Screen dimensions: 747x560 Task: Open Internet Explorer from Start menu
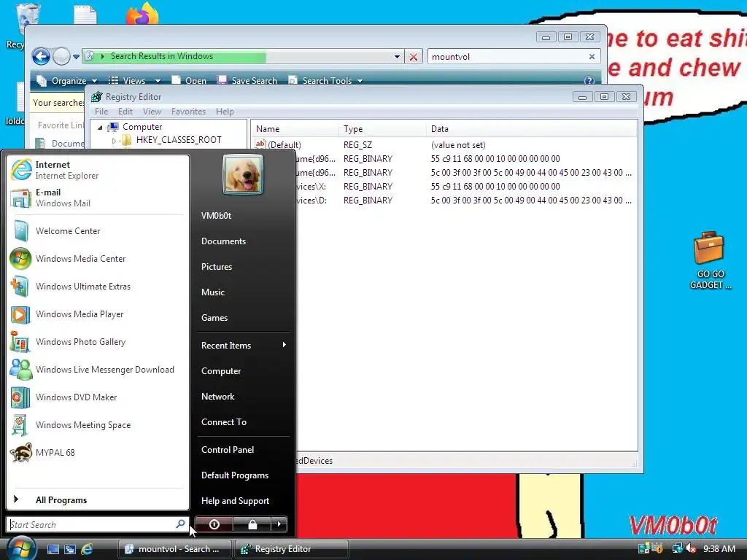98,170
